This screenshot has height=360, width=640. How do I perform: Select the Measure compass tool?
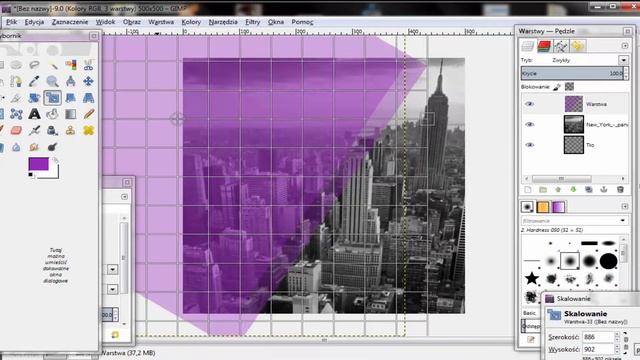(x=70, y=81)
